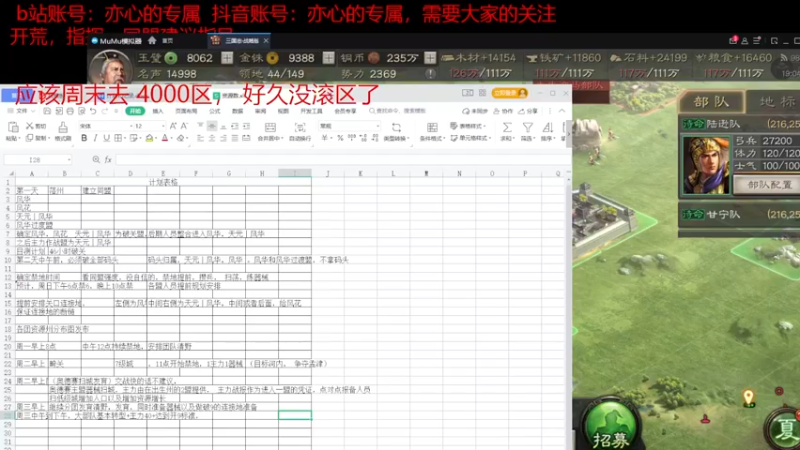
Task: Open the Troops (部队) tab in game
Action: click(711, 102)
